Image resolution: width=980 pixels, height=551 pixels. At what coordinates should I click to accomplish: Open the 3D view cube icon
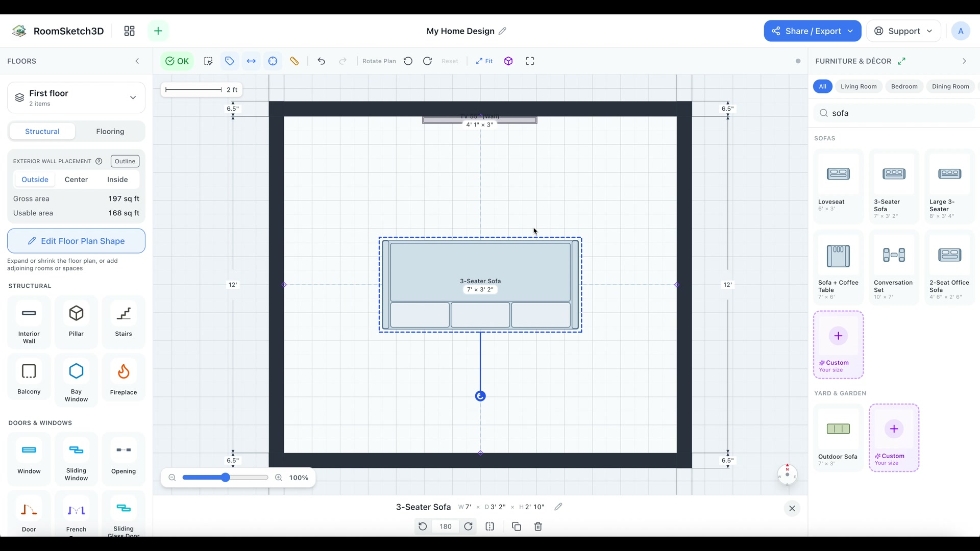(508, 61)
